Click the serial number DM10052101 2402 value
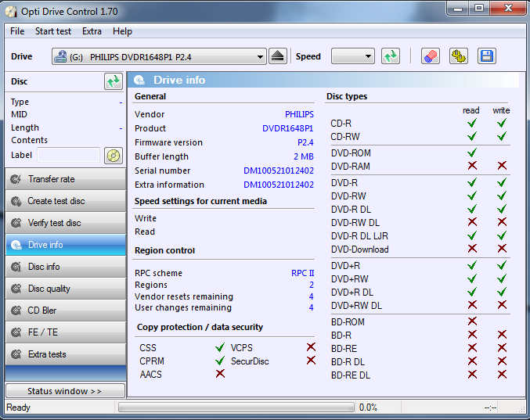This screenshot has width=530, height=420. point(279,171)
